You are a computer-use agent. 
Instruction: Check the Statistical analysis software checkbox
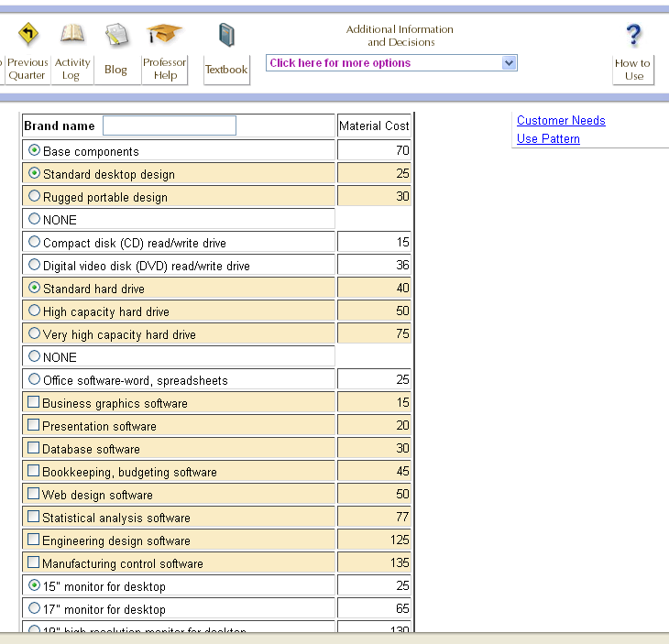click(x=33, y=517)
